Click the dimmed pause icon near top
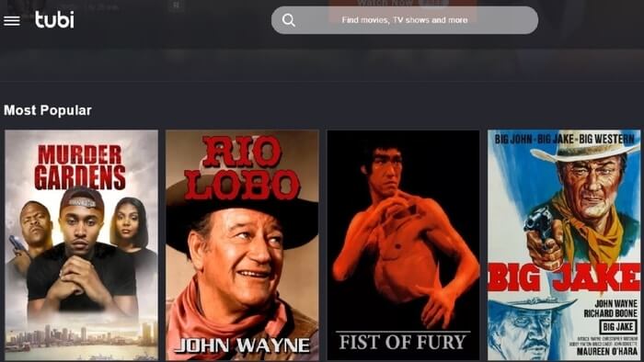 pos(177,6)
